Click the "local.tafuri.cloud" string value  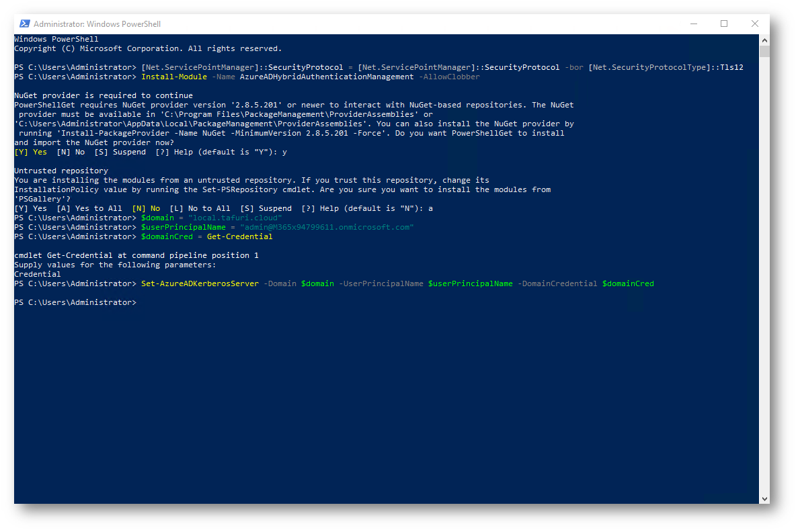[235, 218]
